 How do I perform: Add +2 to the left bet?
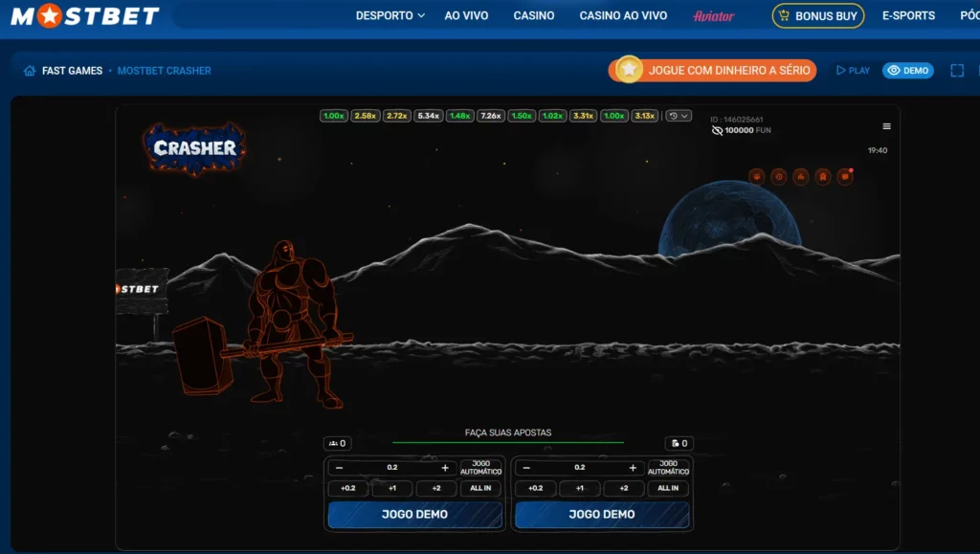click(436, 488)
